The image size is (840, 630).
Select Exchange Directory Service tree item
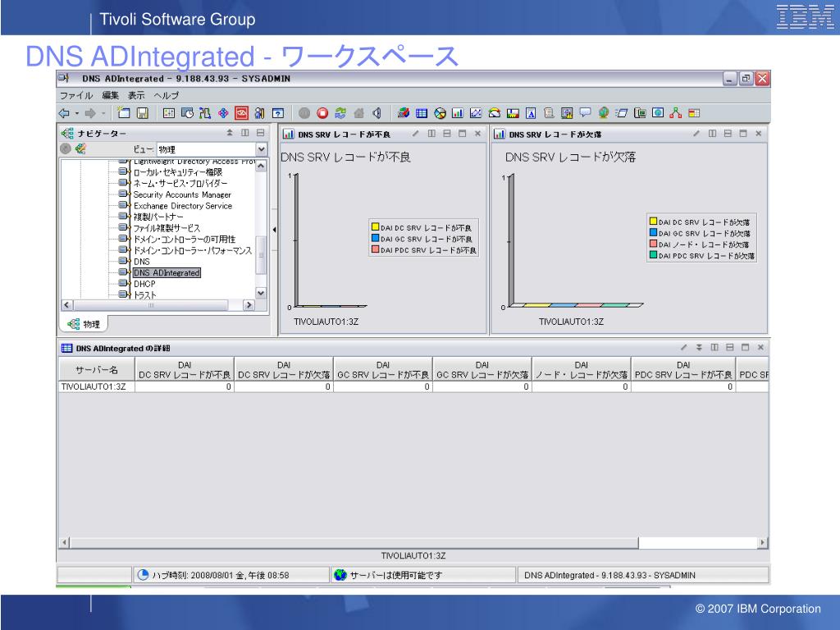(183, 206)
